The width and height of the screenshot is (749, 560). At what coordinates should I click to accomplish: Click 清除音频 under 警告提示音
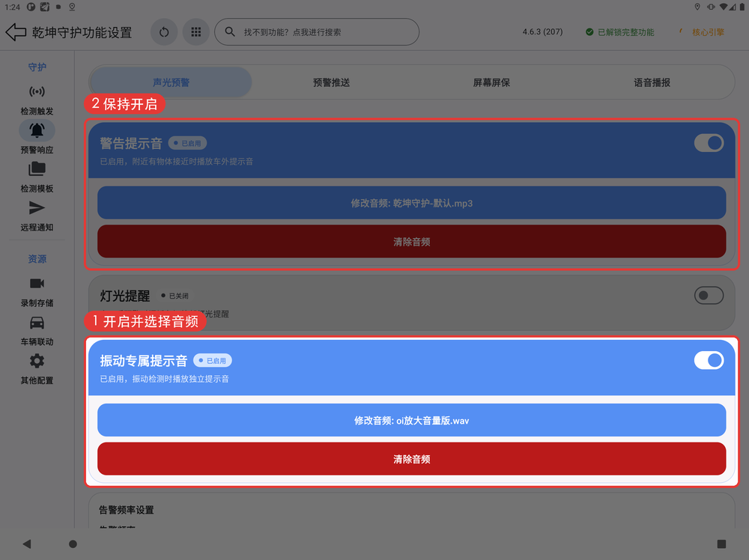[412, 242]
